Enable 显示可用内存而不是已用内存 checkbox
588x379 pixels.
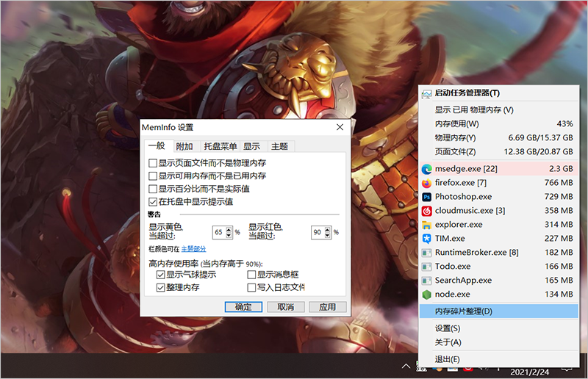153,176
